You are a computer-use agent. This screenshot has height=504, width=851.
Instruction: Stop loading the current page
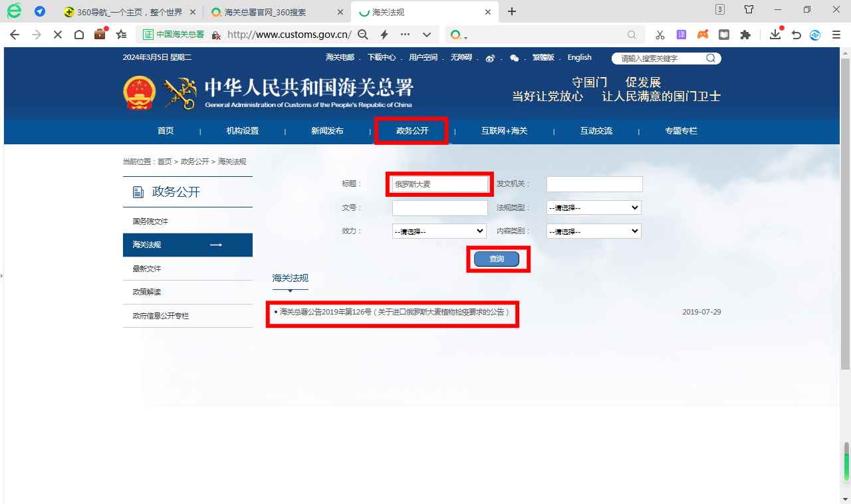(57, 35)
